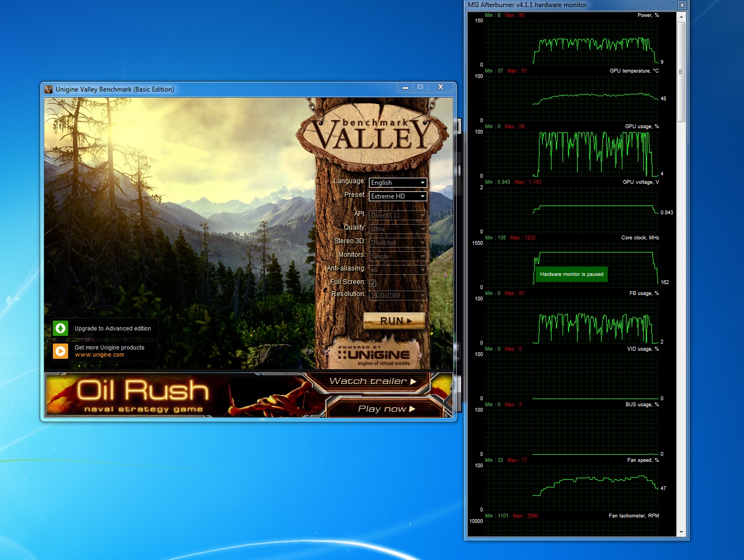Click the "Power, %" graph label

(x=648, y=15)
